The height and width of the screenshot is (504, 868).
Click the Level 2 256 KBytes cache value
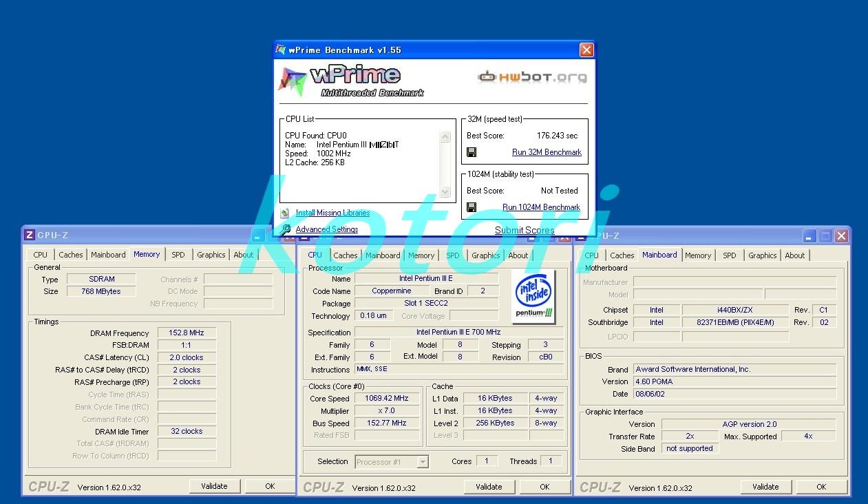coord(495,423)
